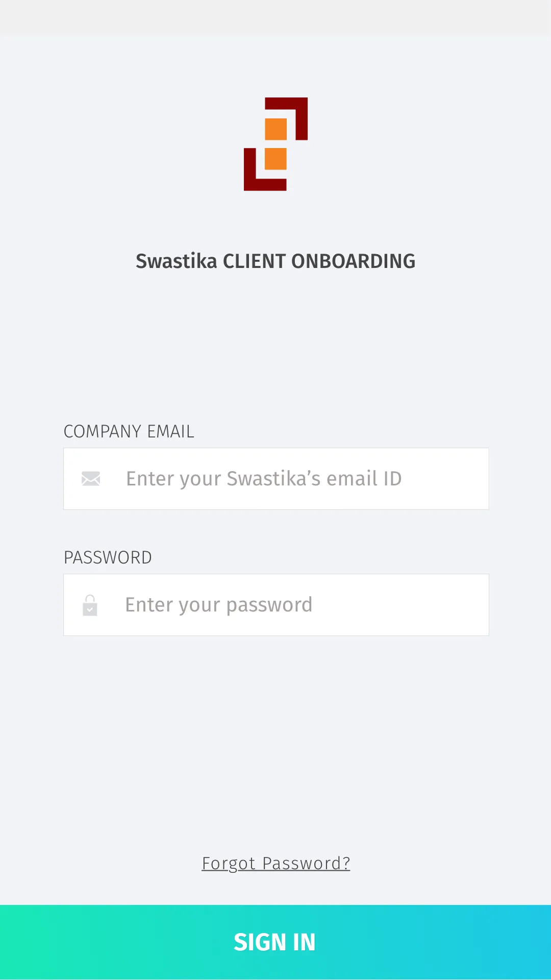
Task: Click the word 'ONBOARDING' in the heading
Action: coord(353,261)
